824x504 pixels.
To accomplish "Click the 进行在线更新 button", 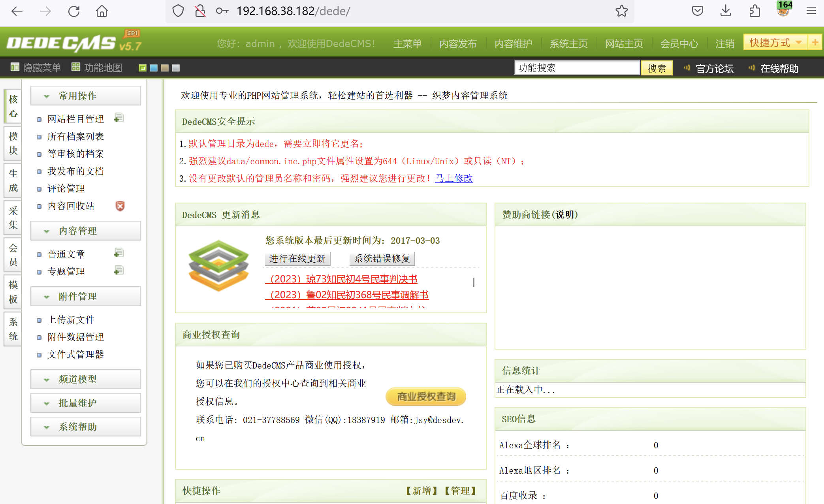I will tap(297, 258).
